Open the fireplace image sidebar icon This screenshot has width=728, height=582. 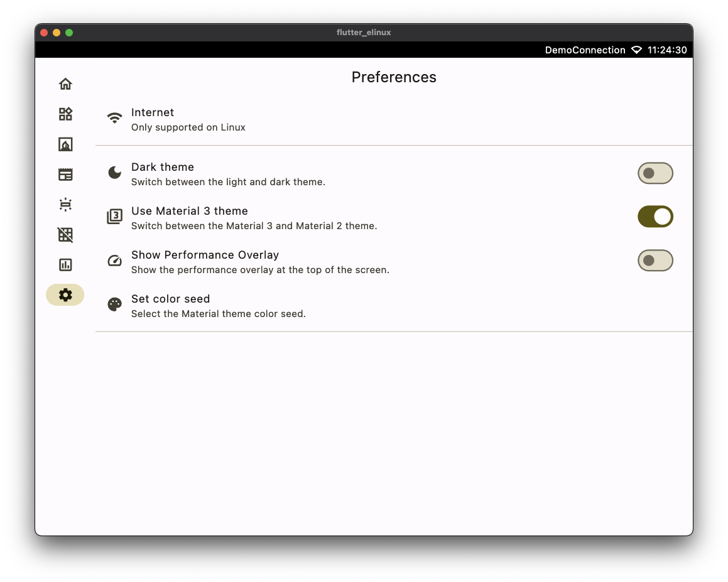[65, 144]
